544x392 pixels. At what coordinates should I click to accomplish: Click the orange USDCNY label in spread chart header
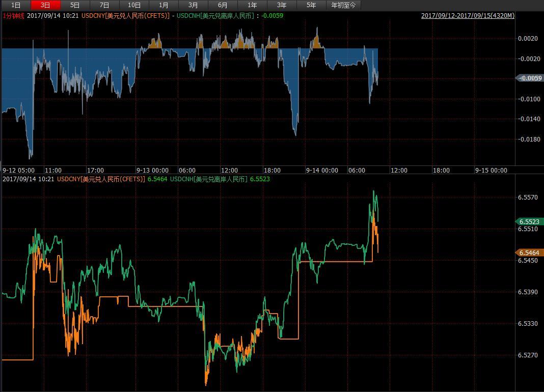(x=126, y=16)
